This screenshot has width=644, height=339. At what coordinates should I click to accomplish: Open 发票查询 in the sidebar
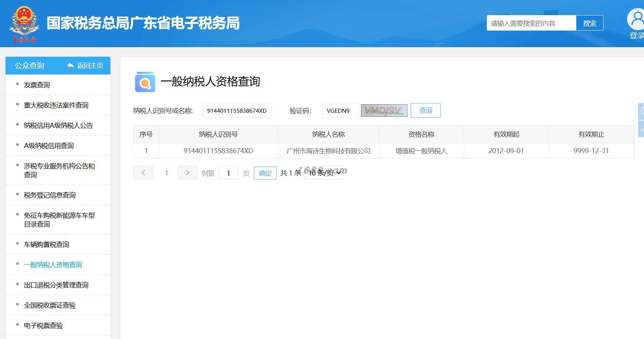pos(37,85)
